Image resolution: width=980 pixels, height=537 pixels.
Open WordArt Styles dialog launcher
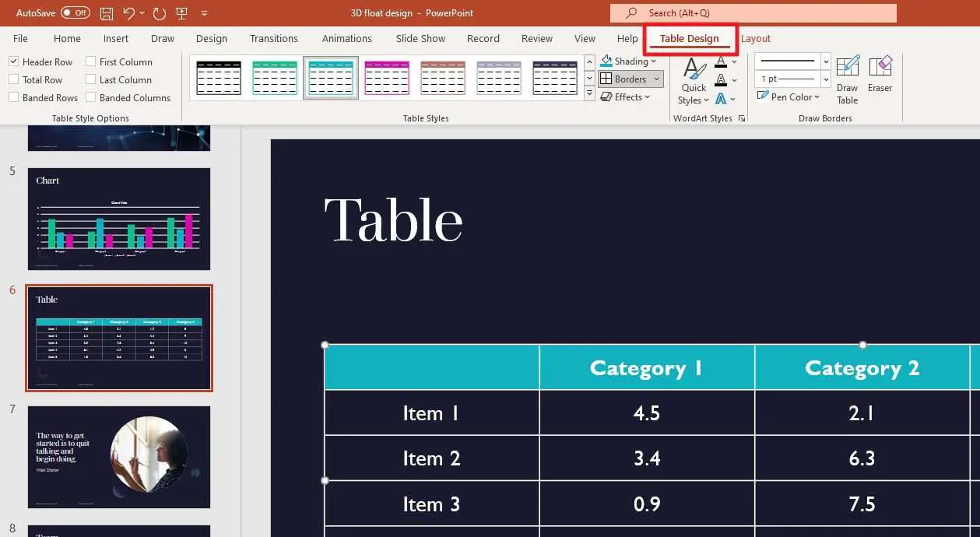[x=741, y=118]
